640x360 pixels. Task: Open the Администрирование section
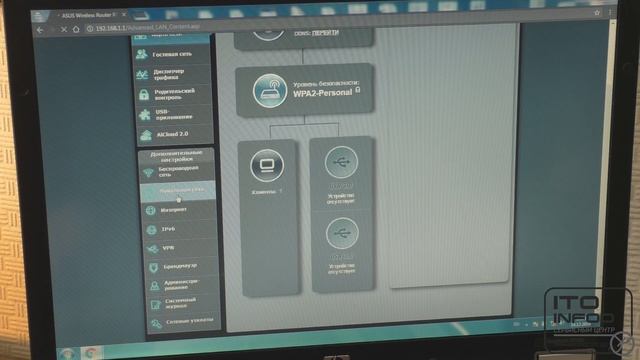tap(183, 284)
